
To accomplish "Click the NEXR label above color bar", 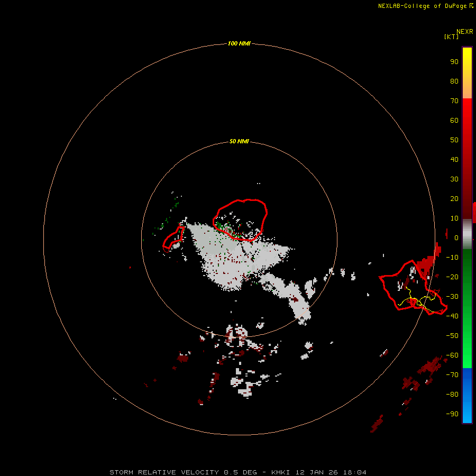I will tap(465, 32).
